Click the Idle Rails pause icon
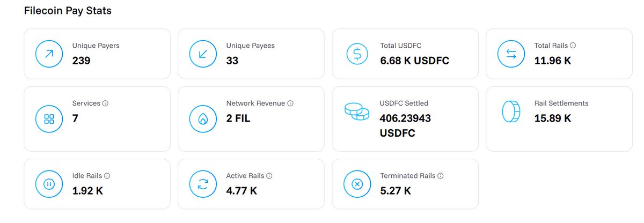The height and width of the screenshot is (223, 644). (49, 184)
